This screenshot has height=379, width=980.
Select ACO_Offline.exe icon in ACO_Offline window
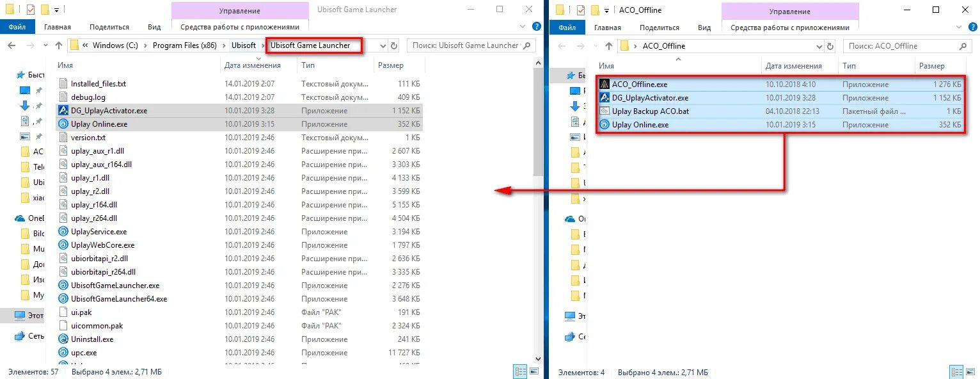point(604,85)
